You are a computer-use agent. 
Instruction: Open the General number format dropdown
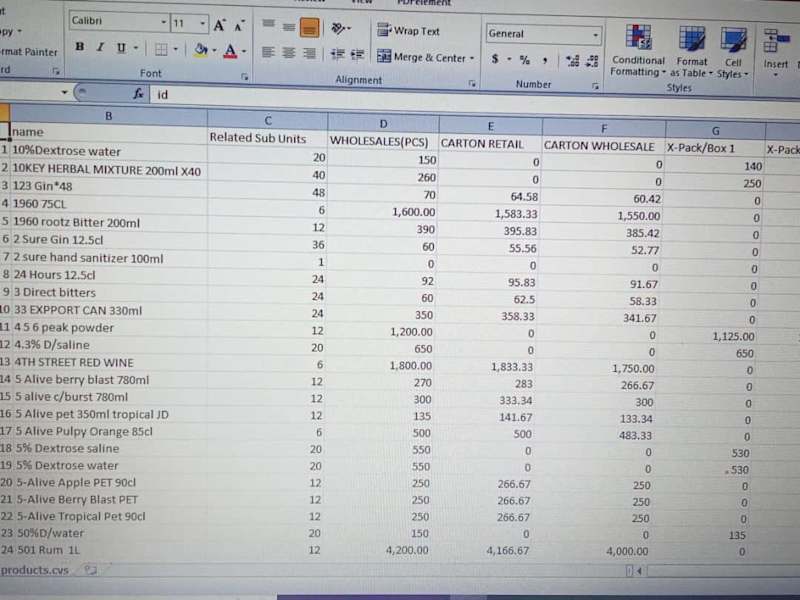(595, 35)
